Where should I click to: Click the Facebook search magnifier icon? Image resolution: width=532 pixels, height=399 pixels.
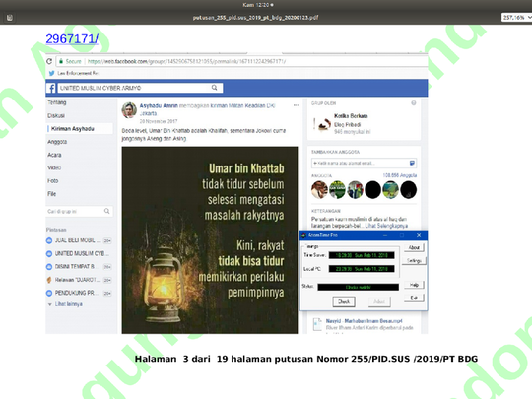coord(215,88)
